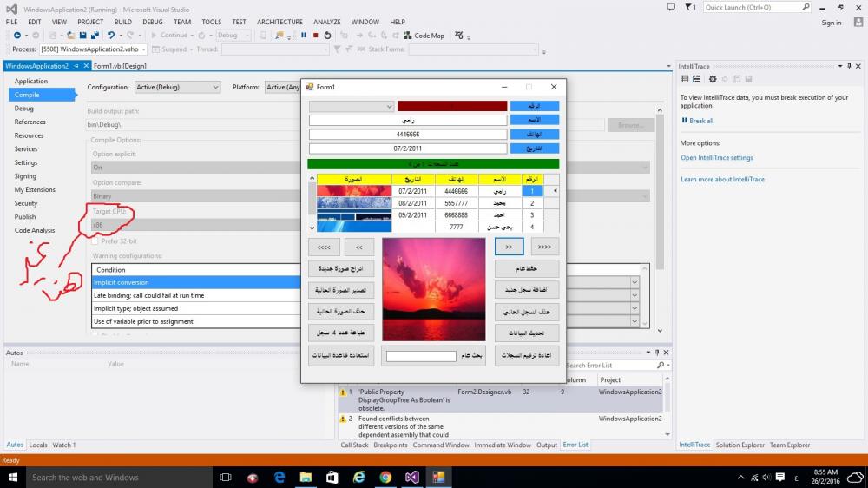Open the DEBUG menu
This screenshot has width=868, height=488.
point(153,23)
